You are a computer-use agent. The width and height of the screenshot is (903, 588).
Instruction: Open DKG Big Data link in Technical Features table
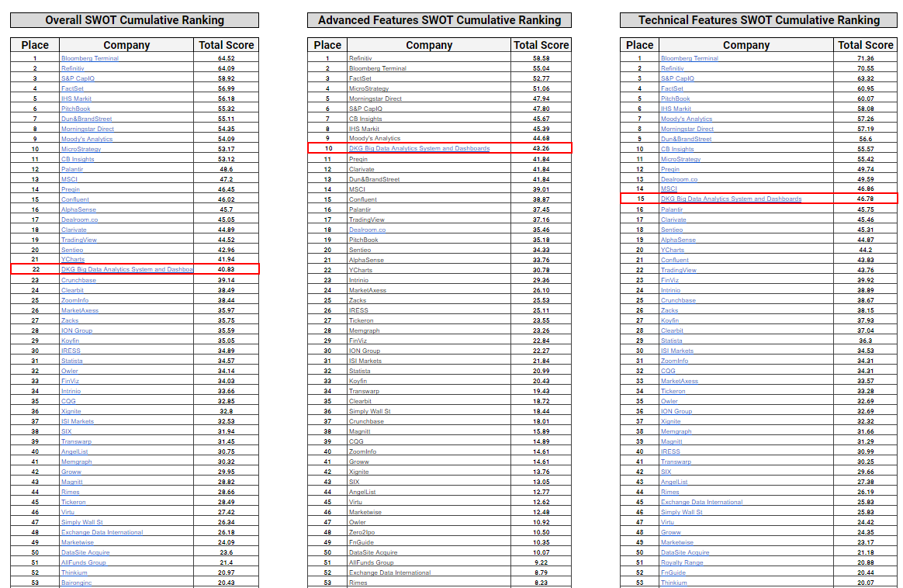(x=731, y=199)
